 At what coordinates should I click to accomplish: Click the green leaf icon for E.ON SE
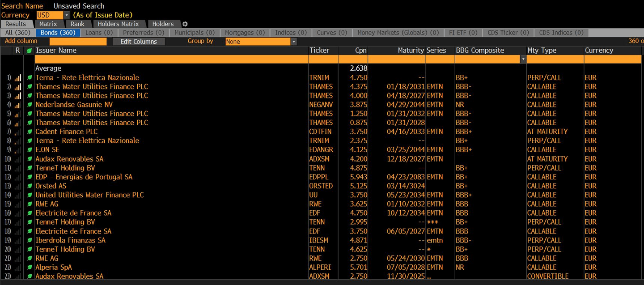click(30, 150)
